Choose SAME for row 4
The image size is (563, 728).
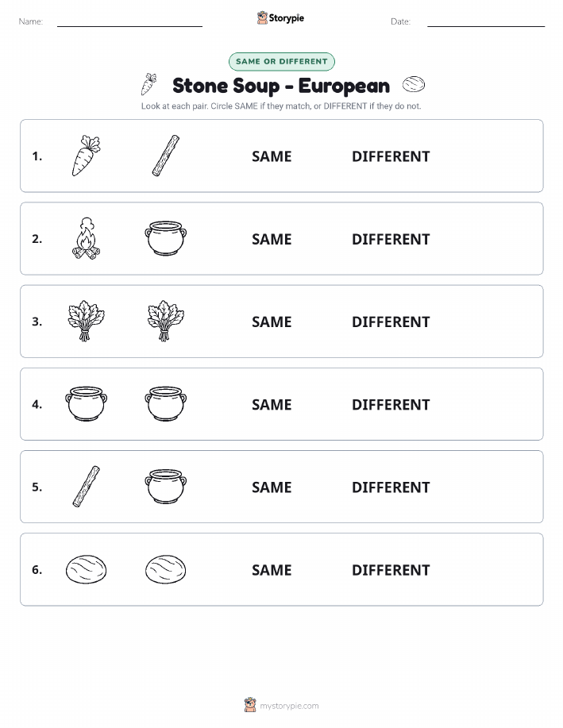tap(272, 404)
